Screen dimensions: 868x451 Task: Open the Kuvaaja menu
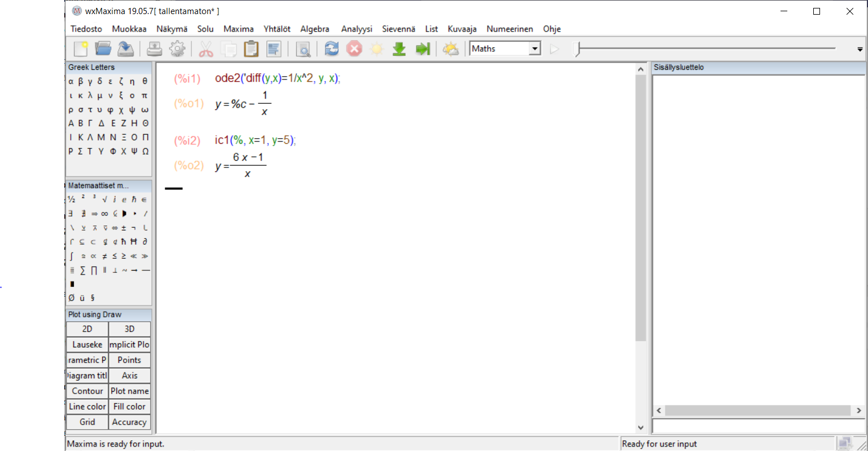click(462, 29)
